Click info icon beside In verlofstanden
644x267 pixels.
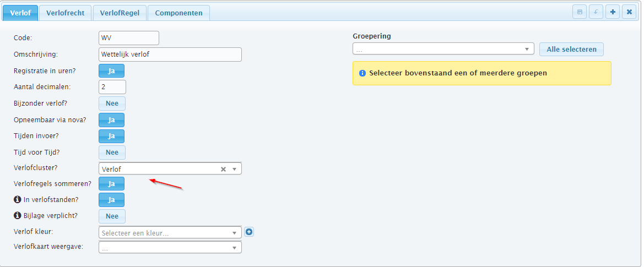tap(17, 200)
